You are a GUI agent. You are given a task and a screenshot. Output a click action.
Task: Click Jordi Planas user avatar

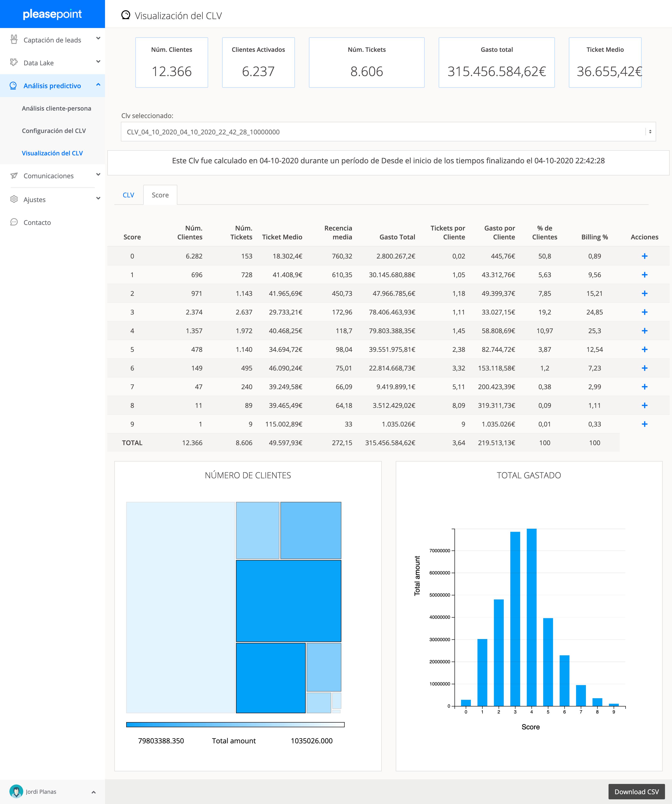pos(16,791)
